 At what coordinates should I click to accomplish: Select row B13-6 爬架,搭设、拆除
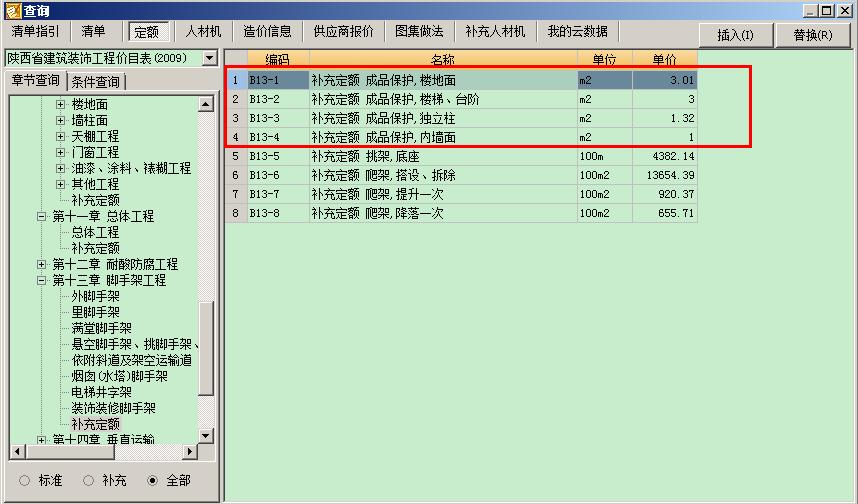461,175
